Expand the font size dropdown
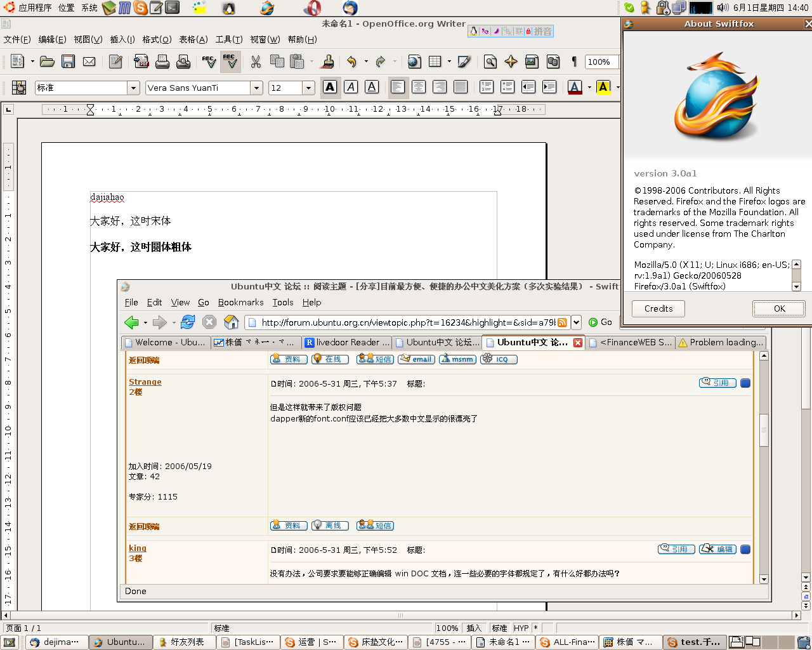 pos(308,88)
